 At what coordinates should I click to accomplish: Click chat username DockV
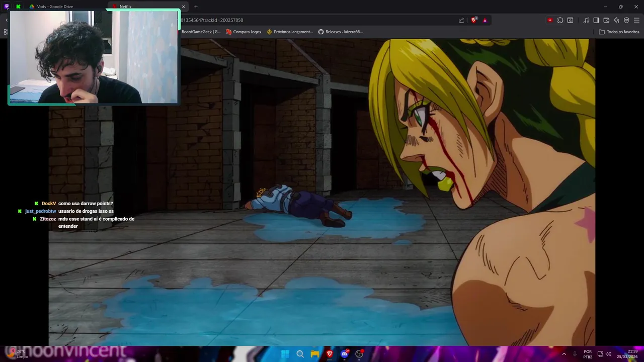tap(49, 204)
